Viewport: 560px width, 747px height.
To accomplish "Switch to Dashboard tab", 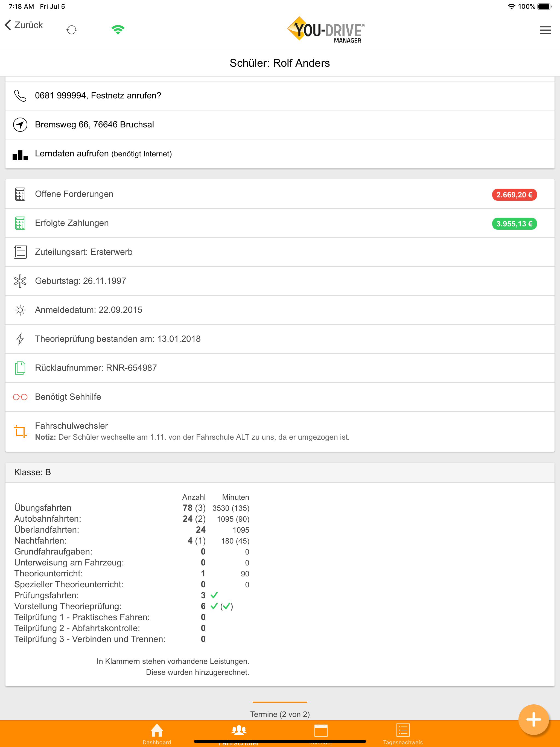I will pyautogui.click(x=157, y=734).
